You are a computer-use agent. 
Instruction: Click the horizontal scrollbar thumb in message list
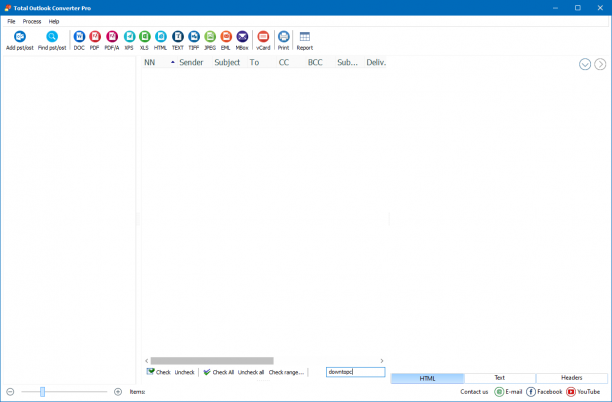tap(212, 361)
